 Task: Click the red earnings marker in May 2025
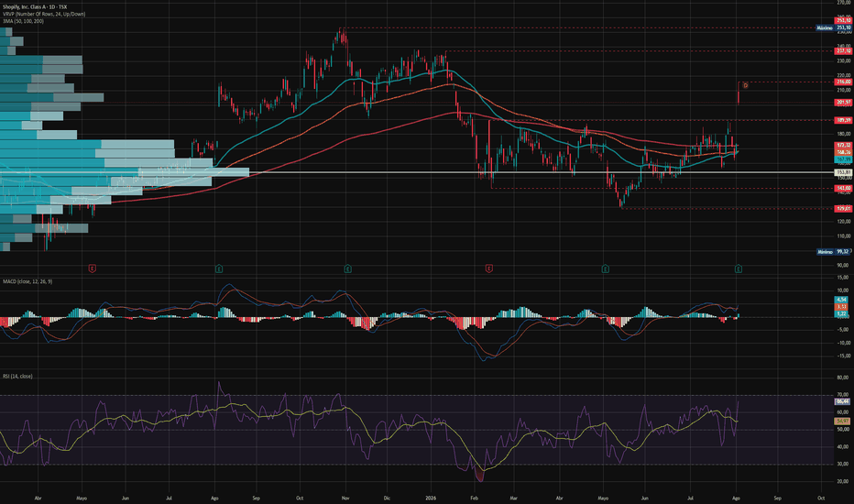[92, 268]
